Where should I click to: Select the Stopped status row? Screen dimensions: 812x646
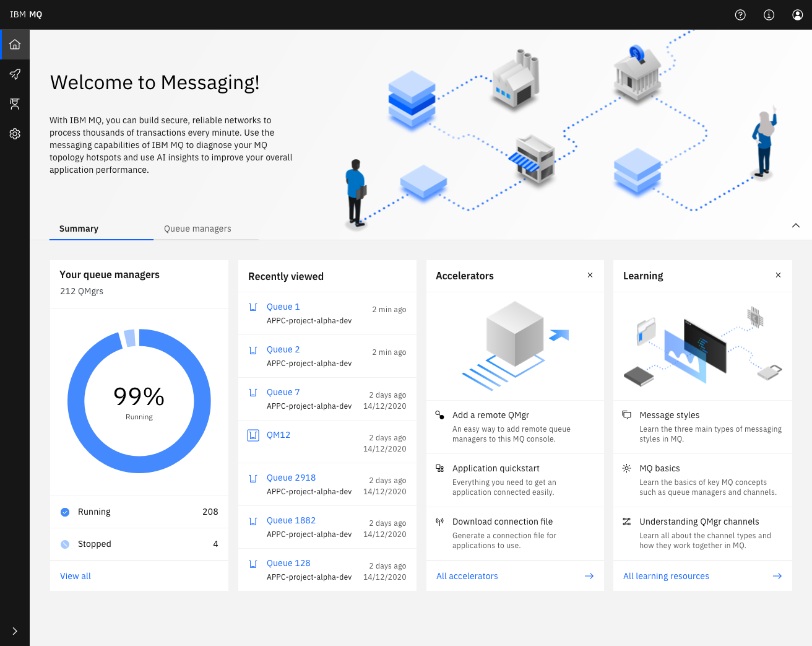click(x=139, y=544)
